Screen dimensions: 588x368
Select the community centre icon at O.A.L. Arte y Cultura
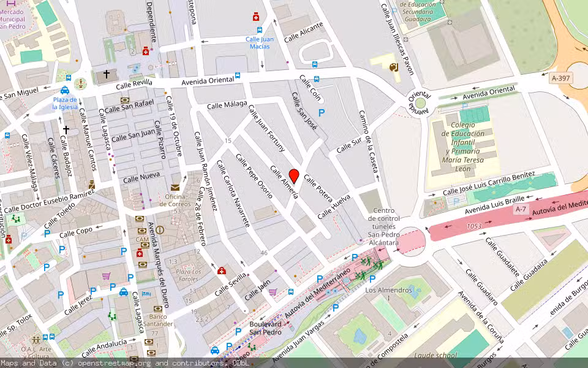(36, 340)
